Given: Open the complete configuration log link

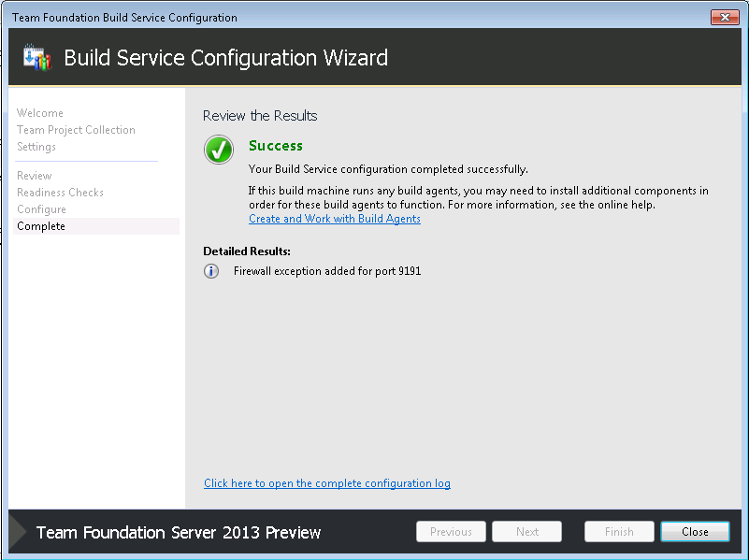Looking at the screenshot, I should click(327, 483).
